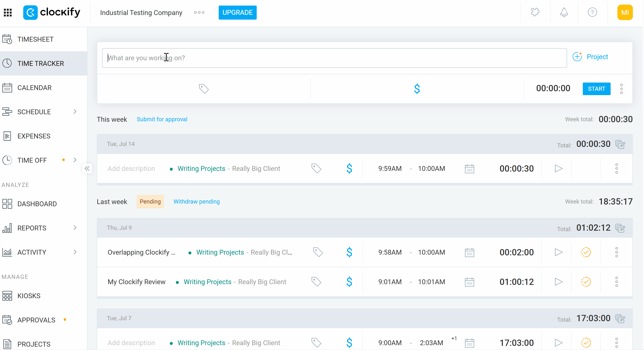Image resolution: width=644 pixels, height=350 pixels.
Task: Open the help question mark
Action: 592,12
